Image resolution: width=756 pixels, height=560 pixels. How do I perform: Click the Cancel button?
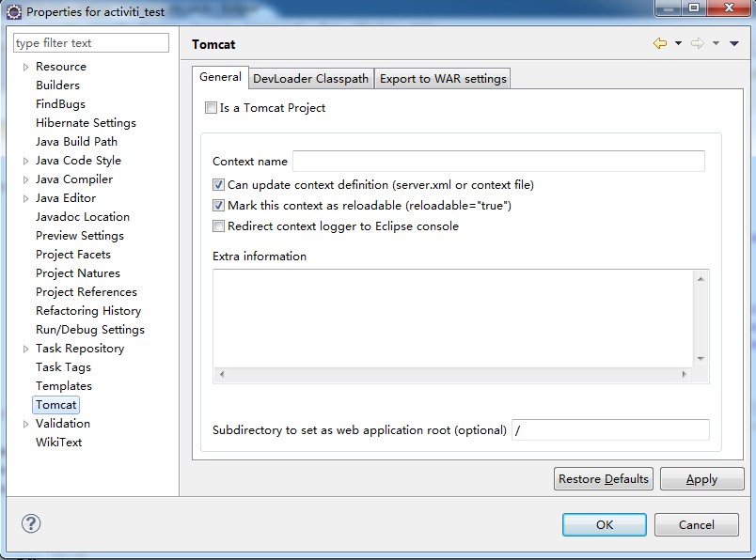tap(697, 525)
